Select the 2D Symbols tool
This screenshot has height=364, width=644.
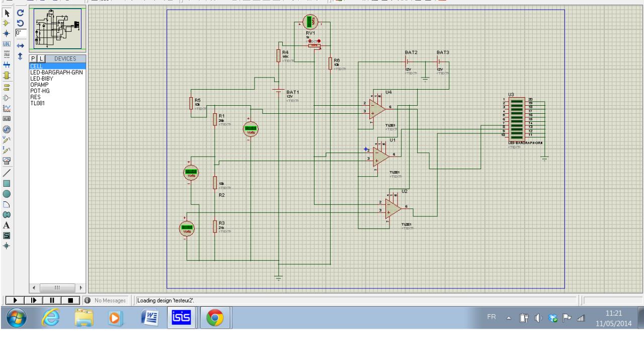[x=7, y=236]
